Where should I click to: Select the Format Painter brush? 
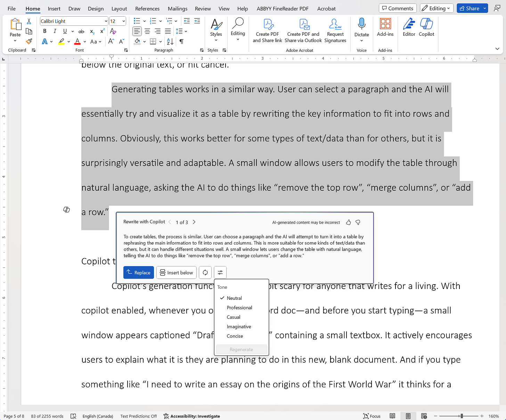tap(29, 41)
